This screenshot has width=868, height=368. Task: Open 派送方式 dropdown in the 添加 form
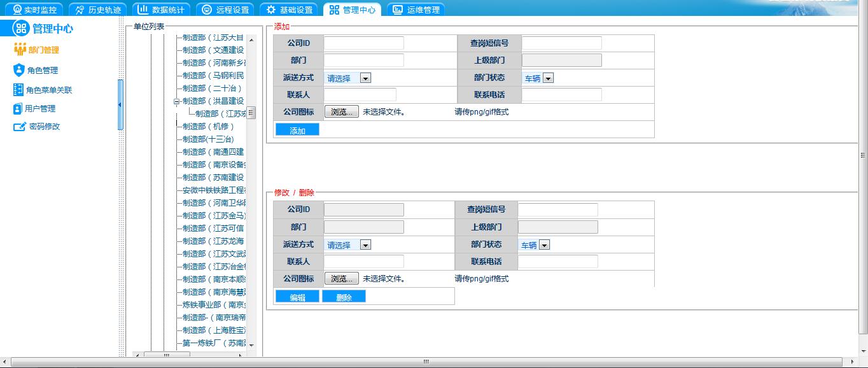tap(365, 78)
